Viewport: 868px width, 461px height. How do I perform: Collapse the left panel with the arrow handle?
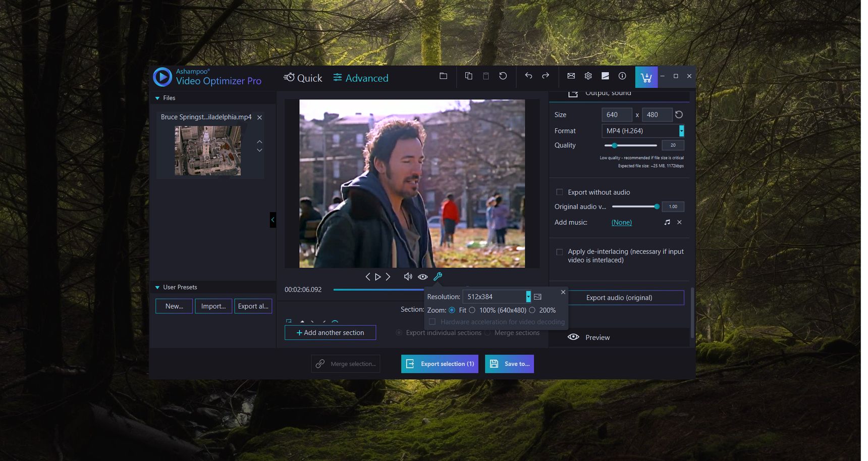pos(273,220)
